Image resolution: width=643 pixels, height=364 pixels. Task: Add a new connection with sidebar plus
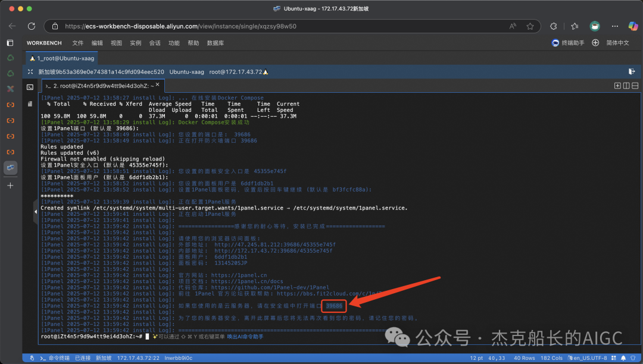click(x=11, y=186)
